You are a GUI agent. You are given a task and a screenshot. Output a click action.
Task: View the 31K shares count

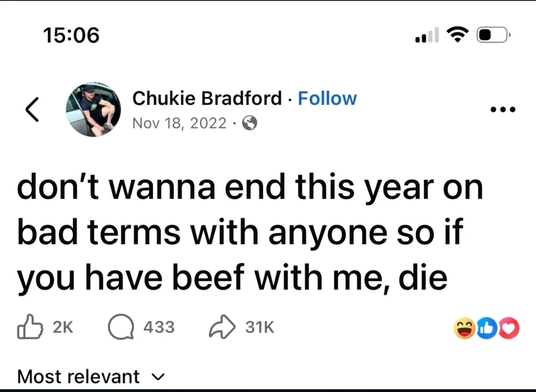(259, 327)
